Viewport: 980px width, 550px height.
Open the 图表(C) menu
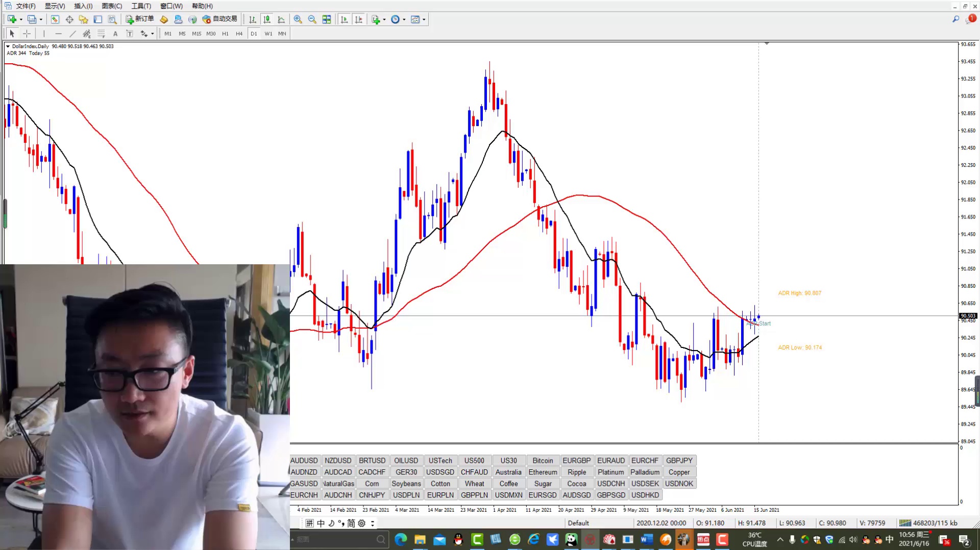(x=112, y=6)
